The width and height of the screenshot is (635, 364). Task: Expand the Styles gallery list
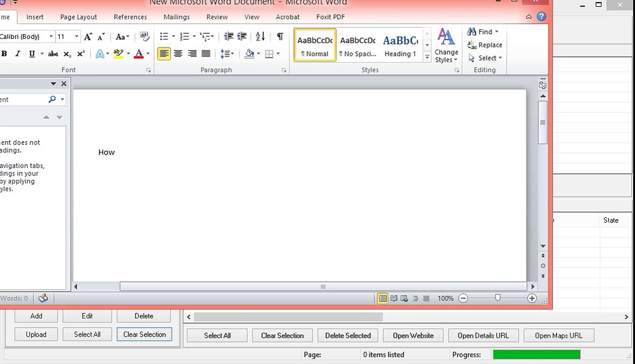[427, 58]
